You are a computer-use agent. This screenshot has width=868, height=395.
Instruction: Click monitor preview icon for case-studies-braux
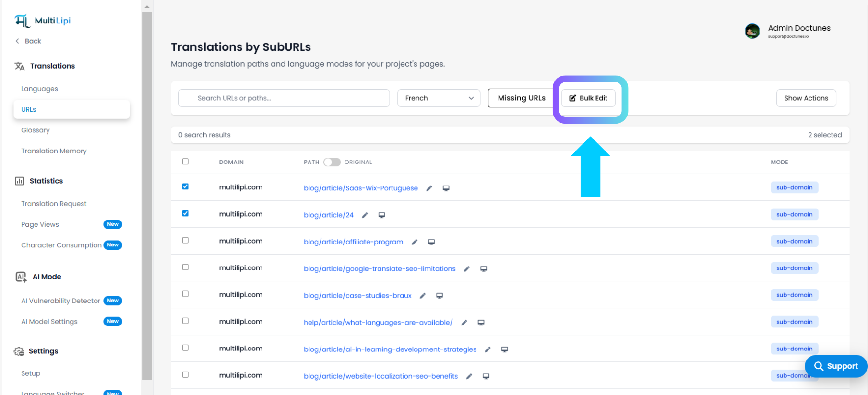(x=439, y=296)
